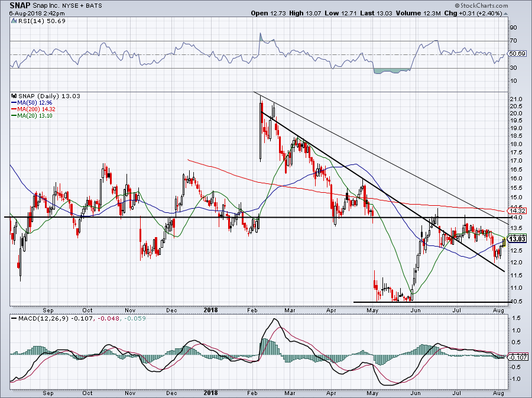Click the red MA(200) 14.32 legend entry
Image resolution: width=532 pixels, height=398 pixels.
pos(33,109)
